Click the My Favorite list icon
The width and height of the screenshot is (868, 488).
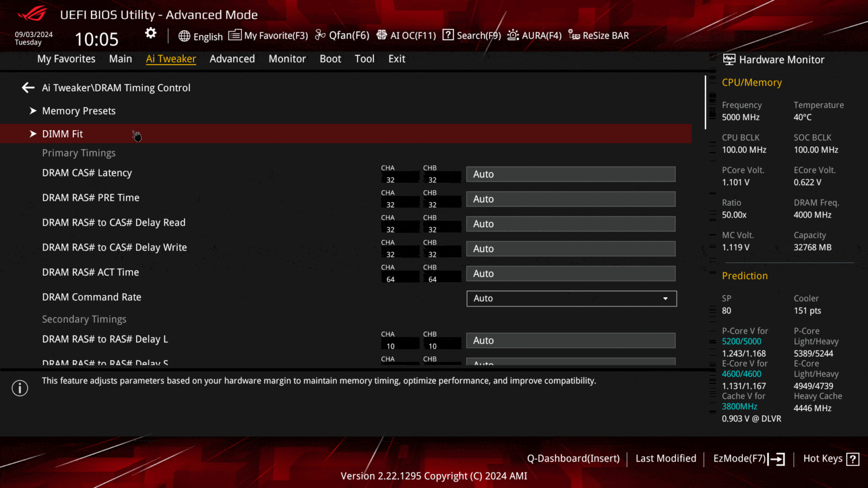[235, 35]
